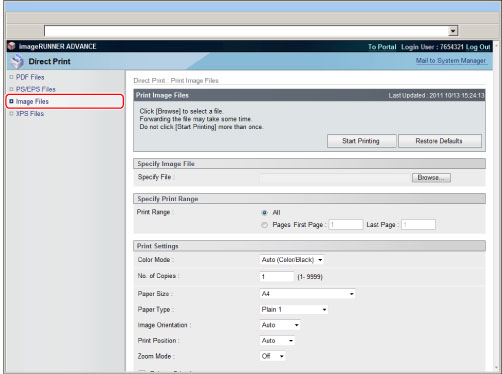This screenshot has height=374, width=502.
Task: Open the Paper Type dropdown
Action: coord(294,309)
